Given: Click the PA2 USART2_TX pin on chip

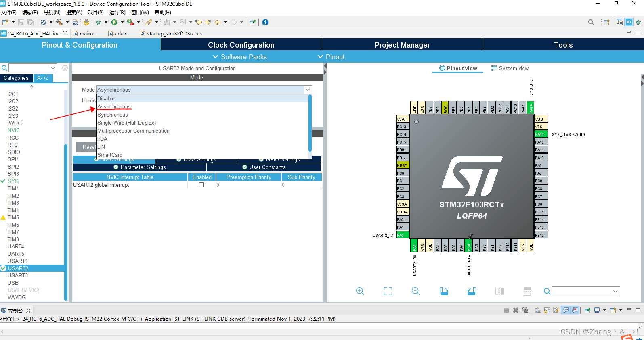Looking at the screenshot, I should point(403,235).
